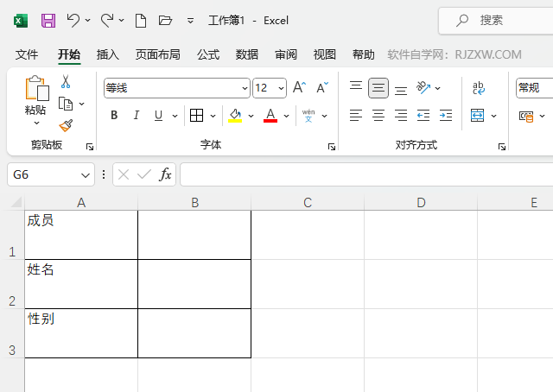Screen dimensions: 553x392
Task: Switch to the 插入 tab
Action: pos(107,54)
